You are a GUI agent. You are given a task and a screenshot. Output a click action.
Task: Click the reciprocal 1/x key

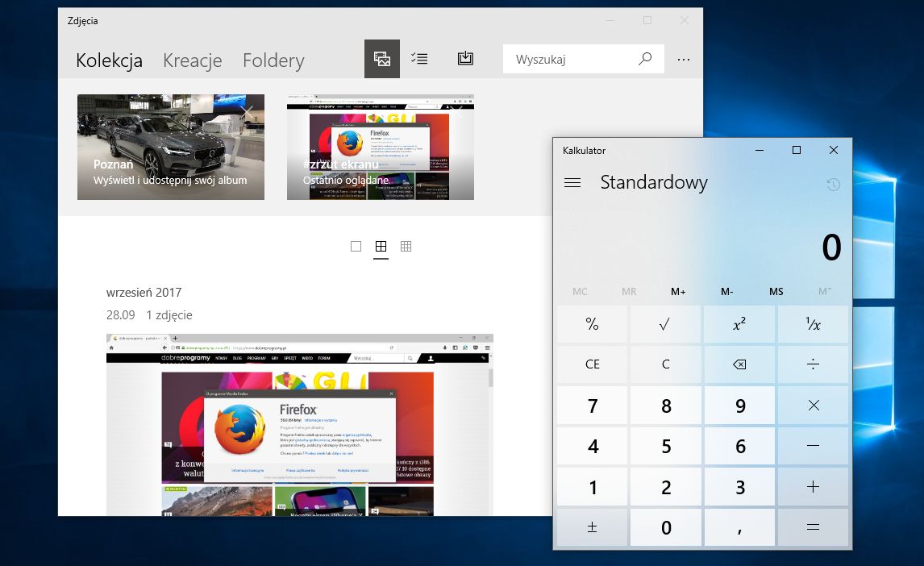point(814,324)
